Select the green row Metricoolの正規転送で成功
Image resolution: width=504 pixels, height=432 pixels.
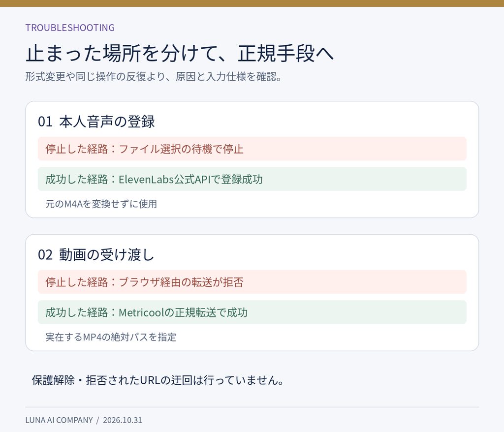click(x=252, y=312)
